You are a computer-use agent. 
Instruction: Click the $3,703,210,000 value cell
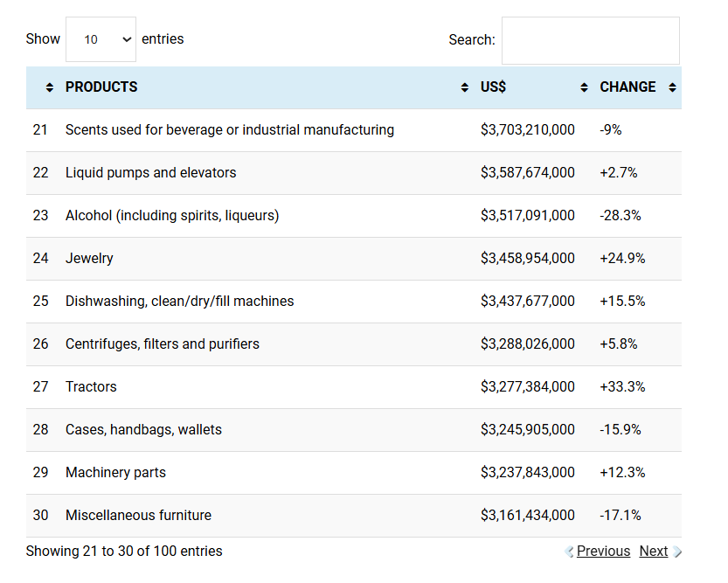[528, 130]
